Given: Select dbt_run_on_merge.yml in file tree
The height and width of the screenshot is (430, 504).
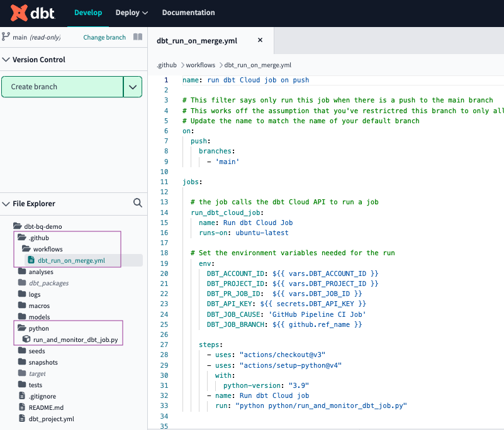Looking at the screenshot, I should coord(71,260).
